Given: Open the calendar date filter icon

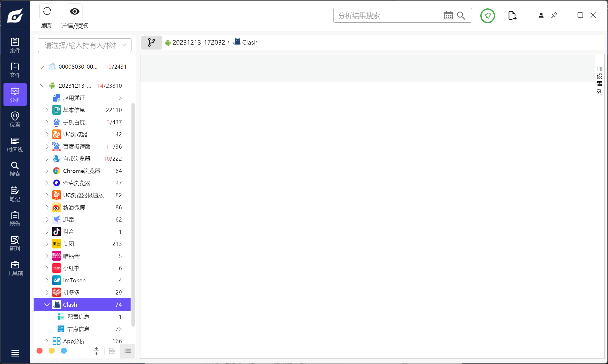Looking at the screenshot, I should [448, 15].
